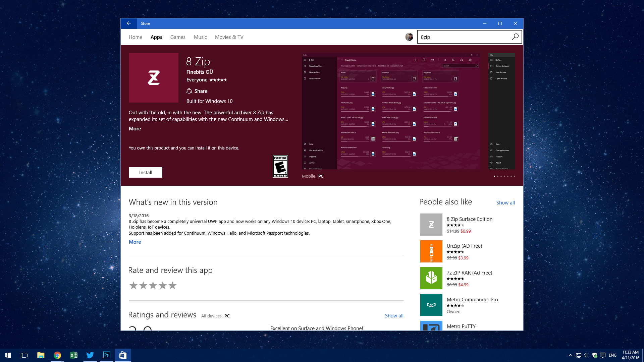Open the Music tab
644x362 pixels.
(200, 37)
